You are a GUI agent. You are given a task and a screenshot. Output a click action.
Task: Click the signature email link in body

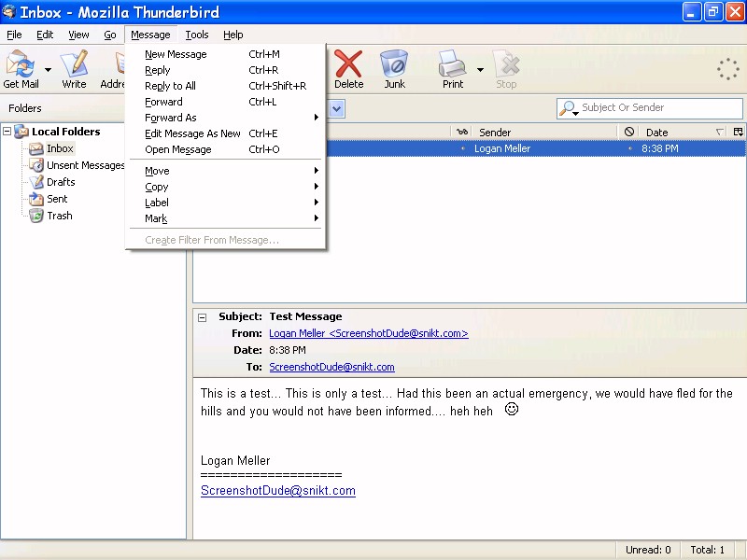point(278,491)
